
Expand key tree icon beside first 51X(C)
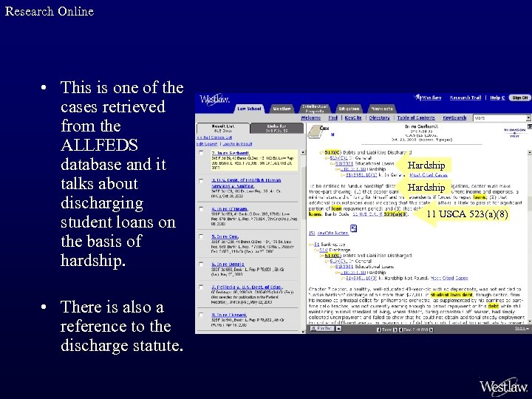pos(321,153)
